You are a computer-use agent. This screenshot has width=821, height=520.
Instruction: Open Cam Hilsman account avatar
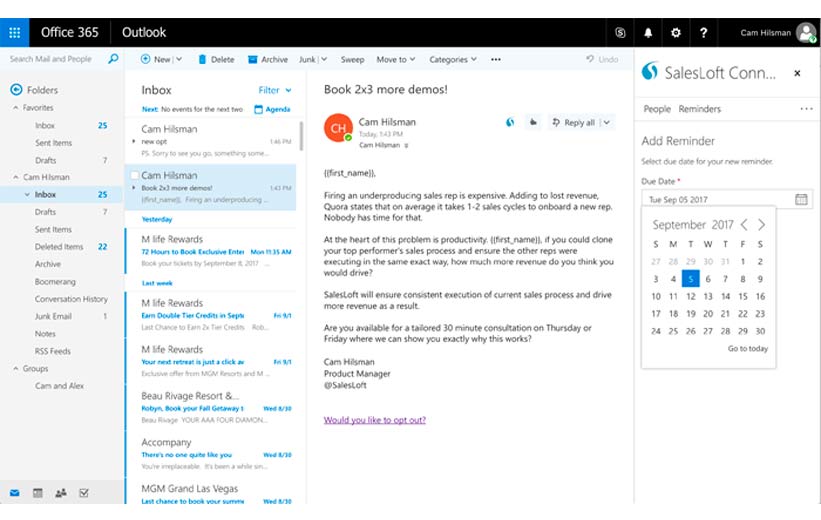click(x=805, y=32)
